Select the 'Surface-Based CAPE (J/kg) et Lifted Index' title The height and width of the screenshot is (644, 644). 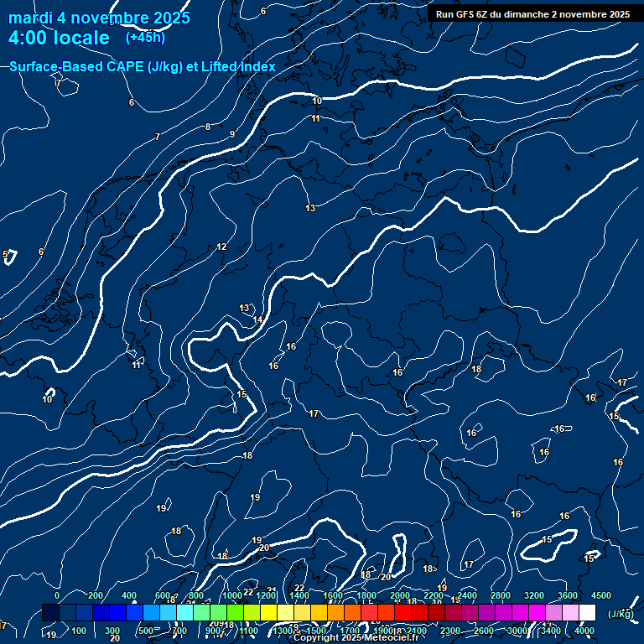click(142, 66)
